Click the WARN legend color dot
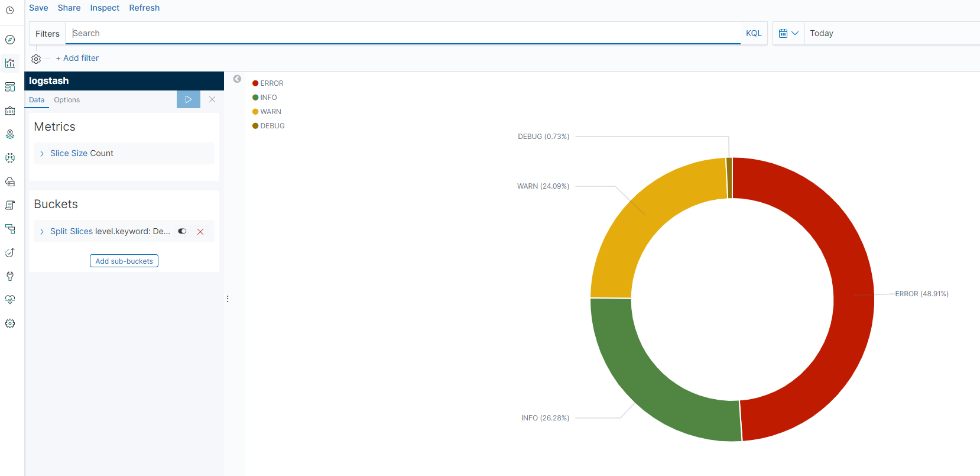980x476 pixels. [x=255, y=112]
